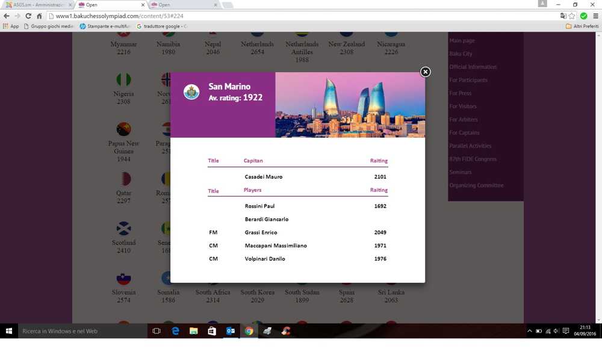Open the App bookmarks shortcut

[x=11, y=26]
